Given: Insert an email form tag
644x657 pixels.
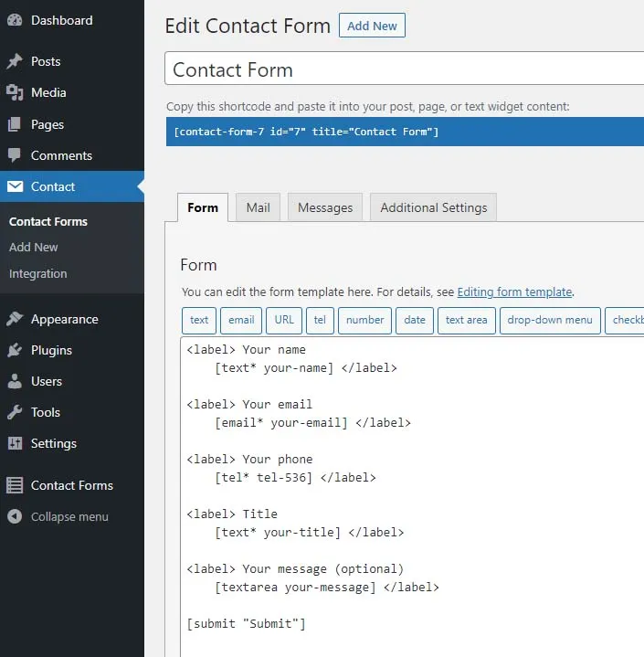Looking at the screenshot, I should pos(241,320).
